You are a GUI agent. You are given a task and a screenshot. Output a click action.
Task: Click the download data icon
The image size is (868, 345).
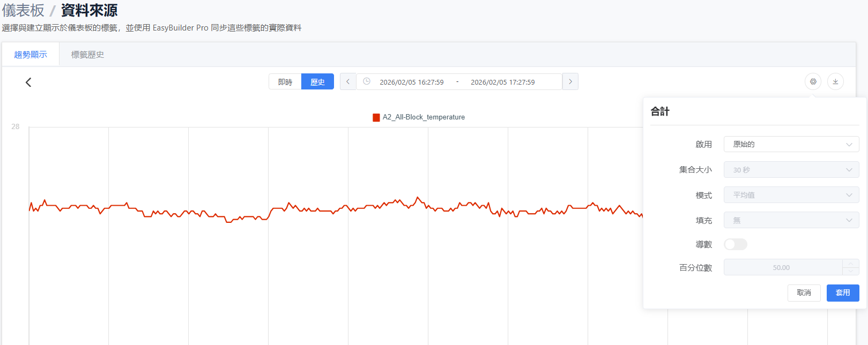pos(835,81)
